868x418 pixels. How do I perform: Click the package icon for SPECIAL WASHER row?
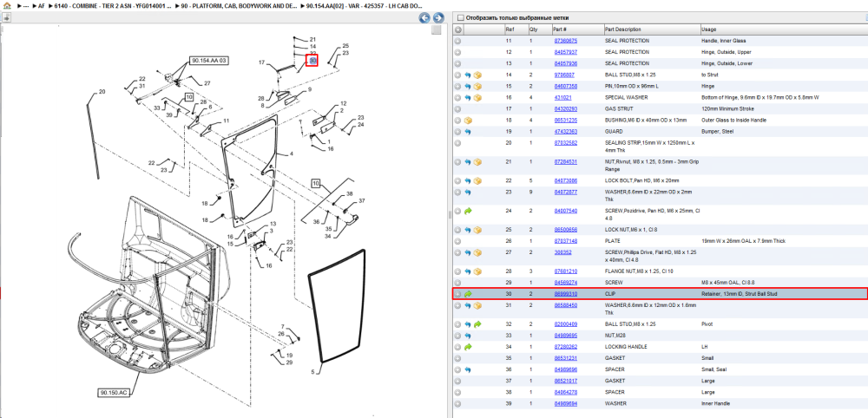pyautogui.click(x=477, y=97)
